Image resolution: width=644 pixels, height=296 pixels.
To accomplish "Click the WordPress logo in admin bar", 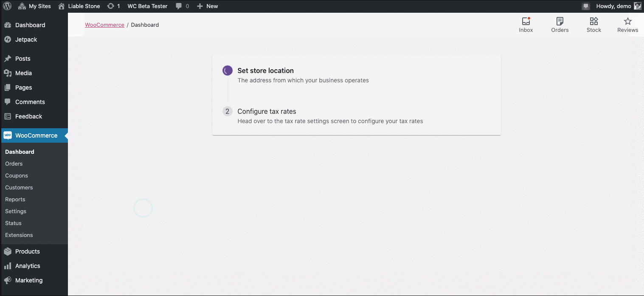I will (7, 6).
